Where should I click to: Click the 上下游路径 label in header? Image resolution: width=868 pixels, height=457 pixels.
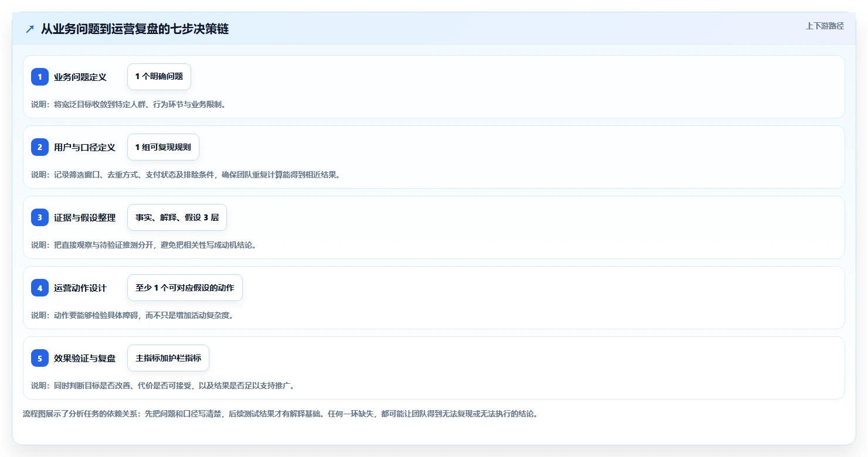coord(825,26)
